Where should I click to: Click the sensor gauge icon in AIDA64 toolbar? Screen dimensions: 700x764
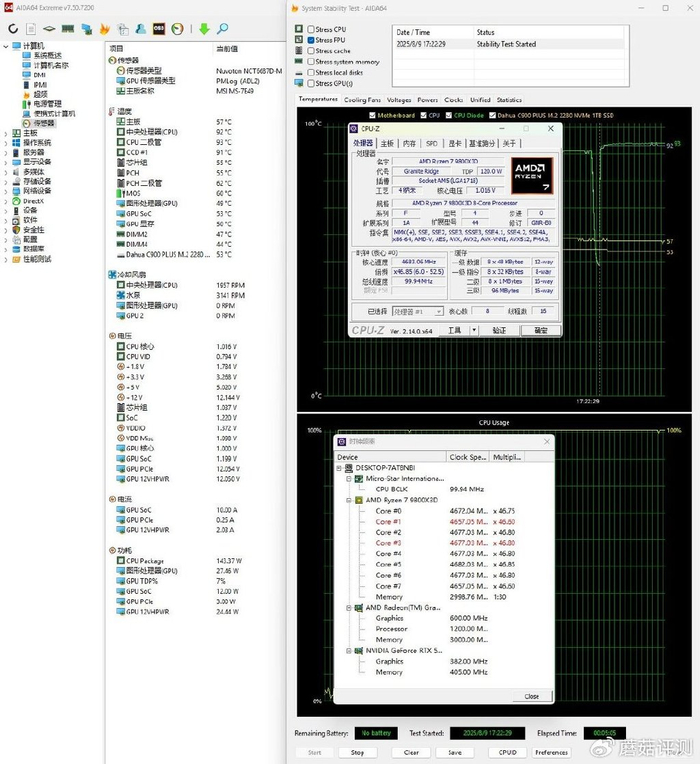[177, 29]
